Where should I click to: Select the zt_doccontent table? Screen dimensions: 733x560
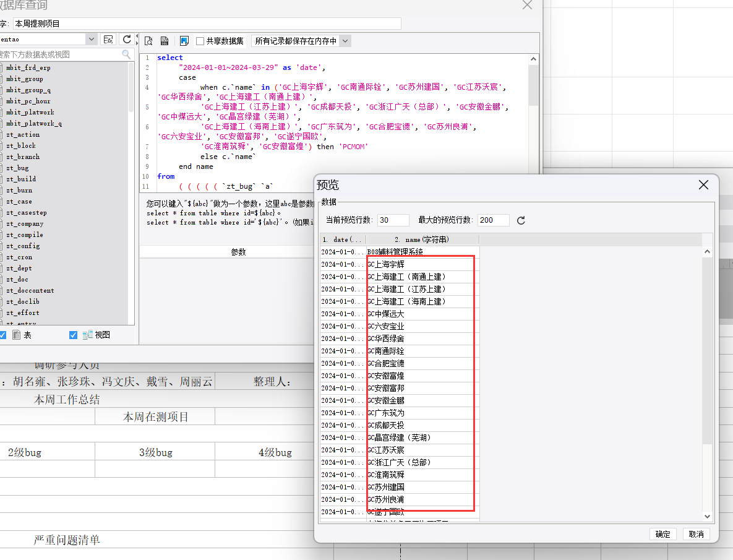pos(30,290)
